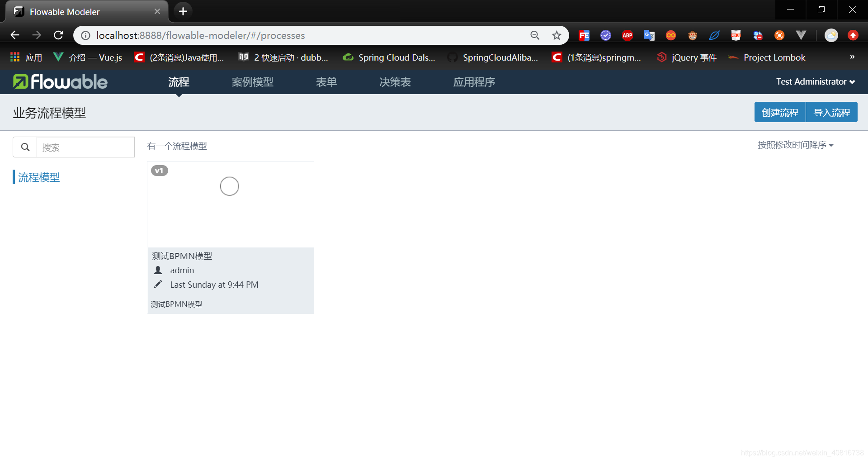Expand the overflow bookmarks chevron
The height and width of the screenshot is (461, 868).
(852, 57)
